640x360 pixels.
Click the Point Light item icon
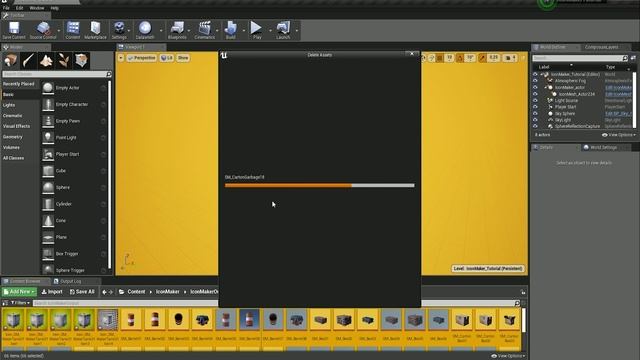coord(48,138)
